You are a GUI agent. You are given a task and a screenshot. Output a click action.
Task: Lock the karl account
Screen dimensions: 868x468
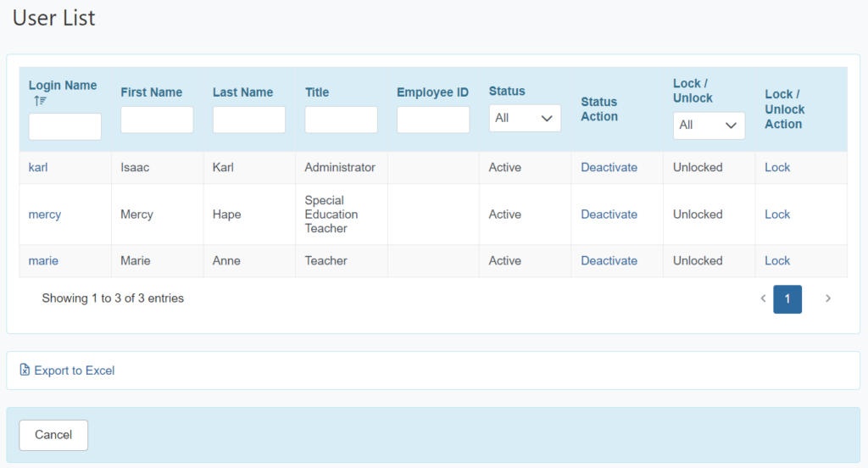coord(777,167)
